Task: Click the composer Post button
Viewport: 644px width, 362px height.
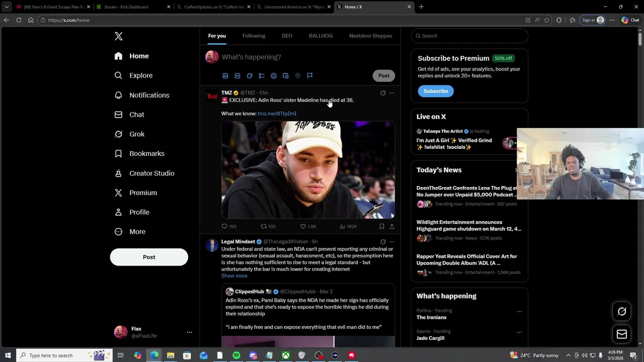Action: pyautogui.click(x=384, y=75)
